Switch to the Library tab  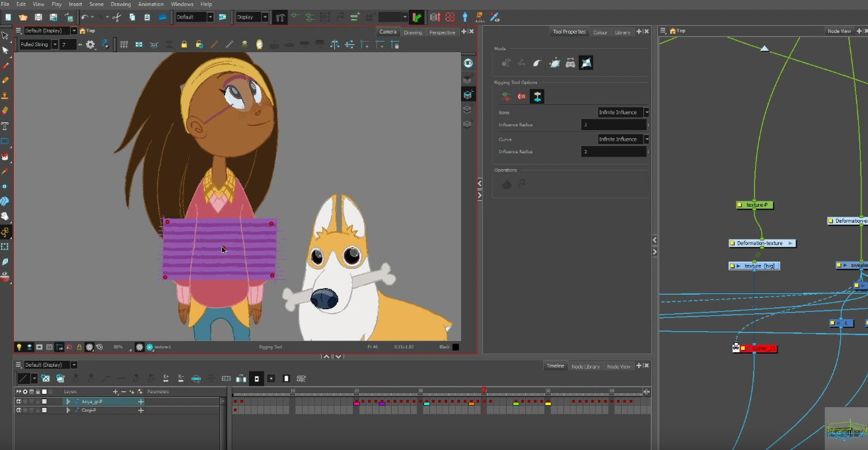(622, 32)
